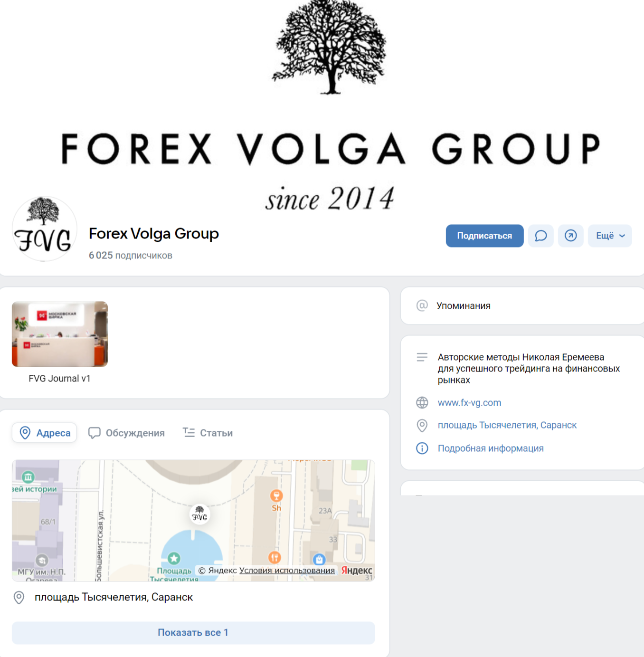
Task: Click the FVG marker on the map
Action: 199,514
